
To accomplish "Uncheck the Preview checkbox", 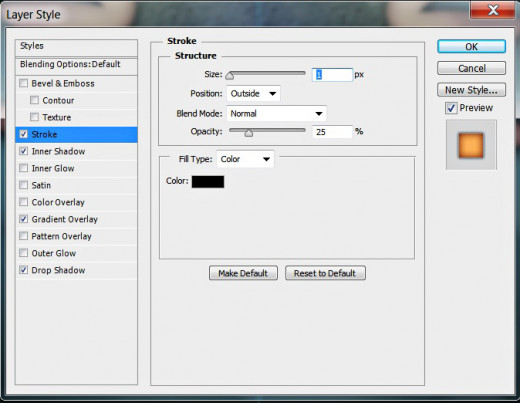I will click(451, 108).
